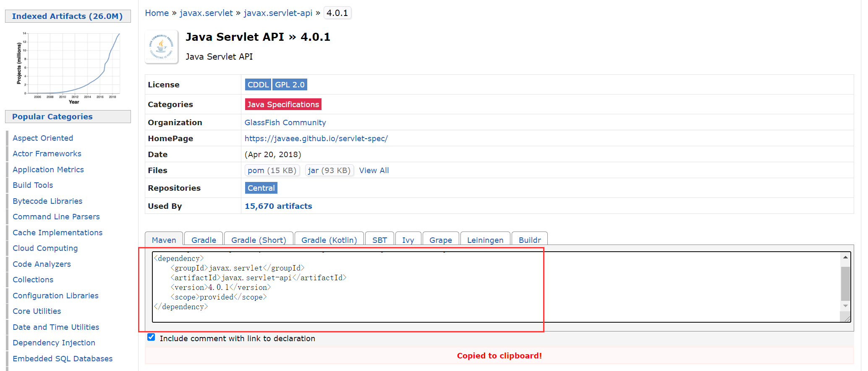Screen dimensions: 868x371
Task: Open javax.servlet-api breadcrumb link
Action: click(x=278, y=13)
